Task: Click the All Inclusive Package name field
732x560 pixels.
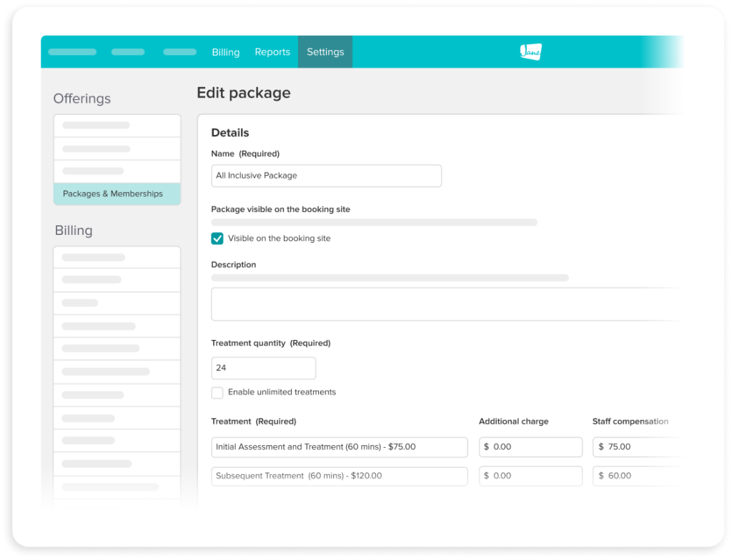Action: (x=326, y=175)
